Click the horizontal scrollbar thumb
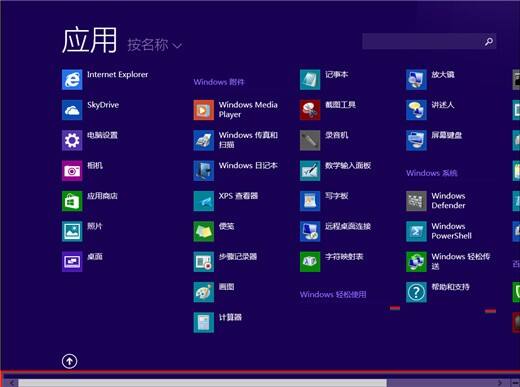This screenshot has width=520, height=387. [x=202, y=383]
